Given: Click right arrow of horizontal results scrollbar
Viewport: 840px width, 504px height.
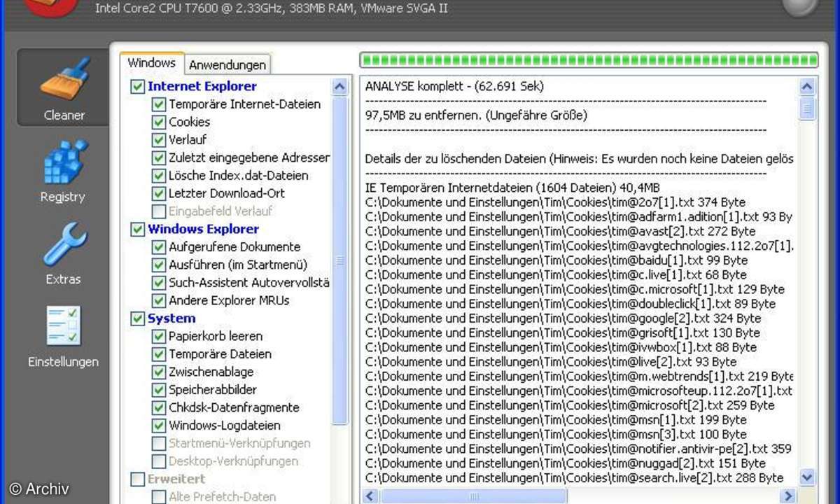Looking at the screenshot, I should (x=788, y=496).
